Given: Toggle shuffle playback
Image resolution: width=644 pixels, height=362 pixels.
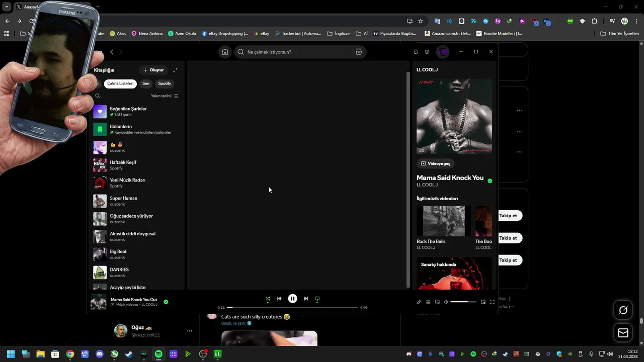Looking at the screenshot, I should 268,299.
